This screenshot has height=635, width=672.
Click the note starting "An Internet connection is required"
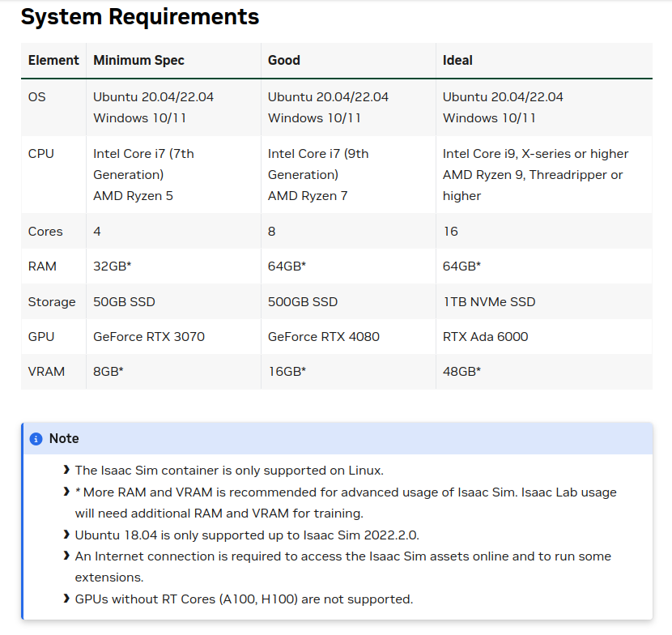343,566
